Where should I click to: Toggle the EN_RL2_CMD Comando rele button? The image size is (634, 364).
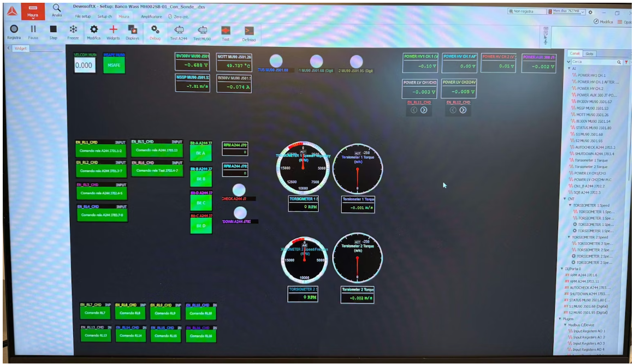(x=100, y=171)
